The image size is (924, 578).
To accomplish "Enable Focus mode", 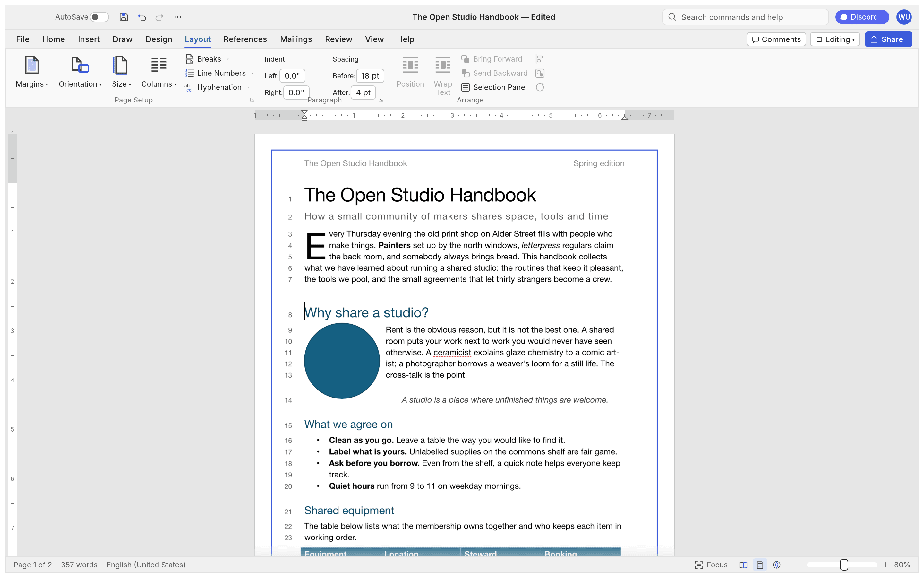I will click(x=711, y=565).
